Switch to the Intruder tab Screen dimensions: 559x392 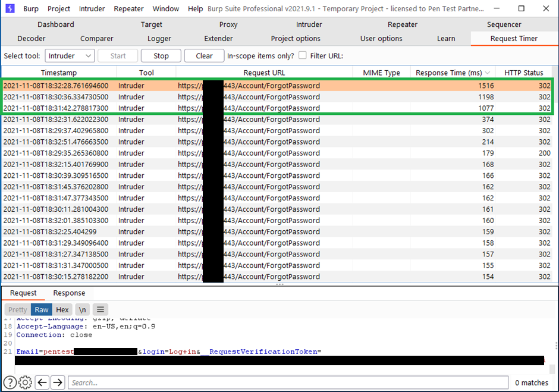tap(309, 24)
